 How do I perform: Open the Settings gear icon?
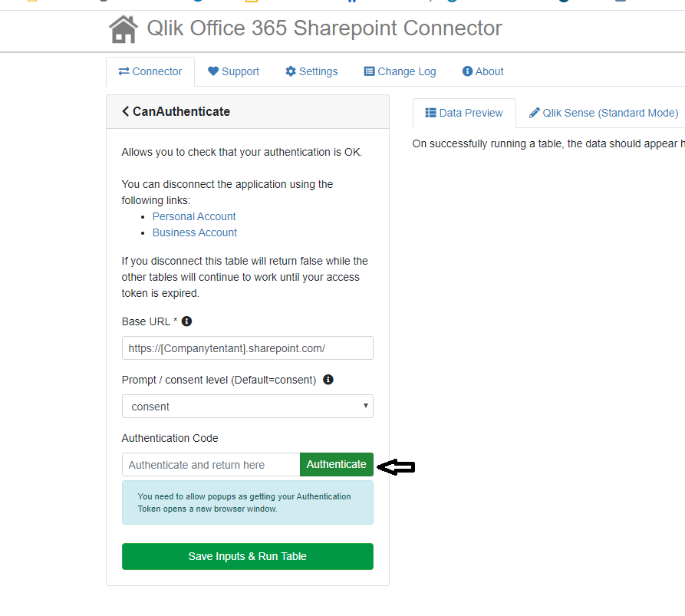(x=291, y=71)
